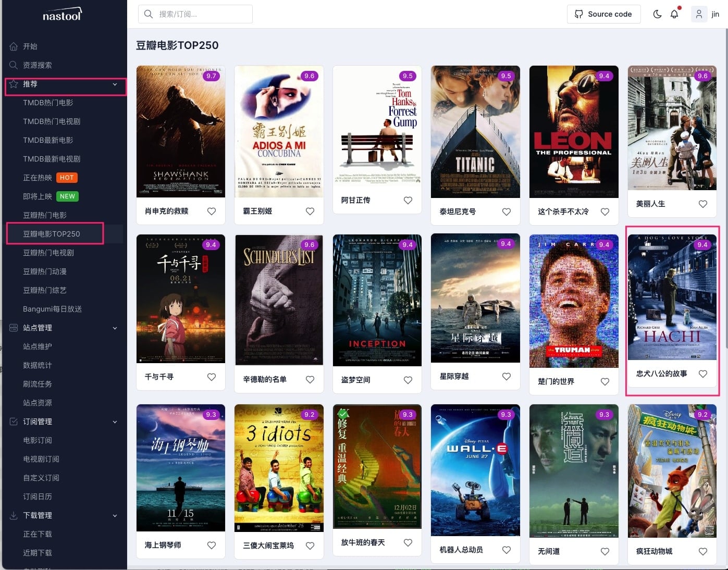Click the nastool logo
This screenshot has height=570, width=728.
(x=62, y=15)
